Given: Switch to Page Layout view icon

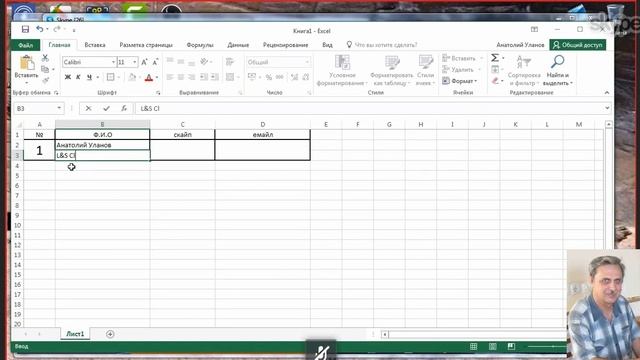Looking at the screenshot, I should 493,347.
